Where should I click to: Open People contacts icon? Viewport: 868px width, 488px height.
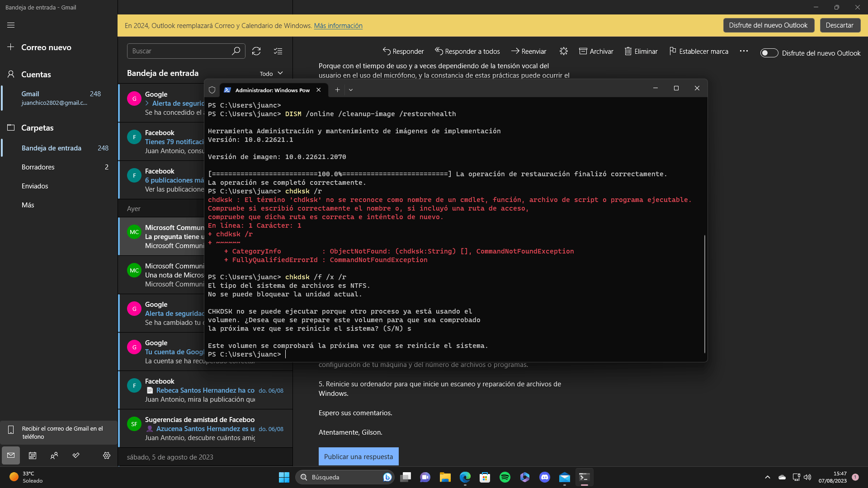(54, 455)
